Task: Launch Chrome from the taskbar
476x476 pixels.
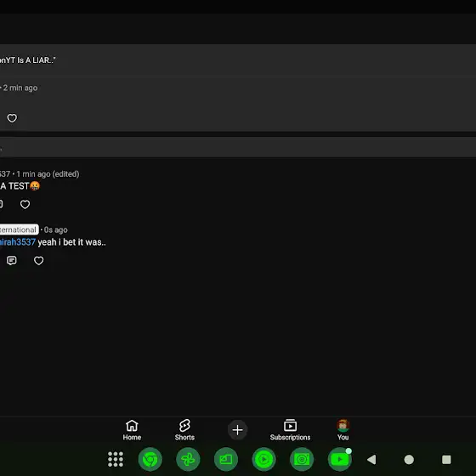Action: [x=150, y=459]
